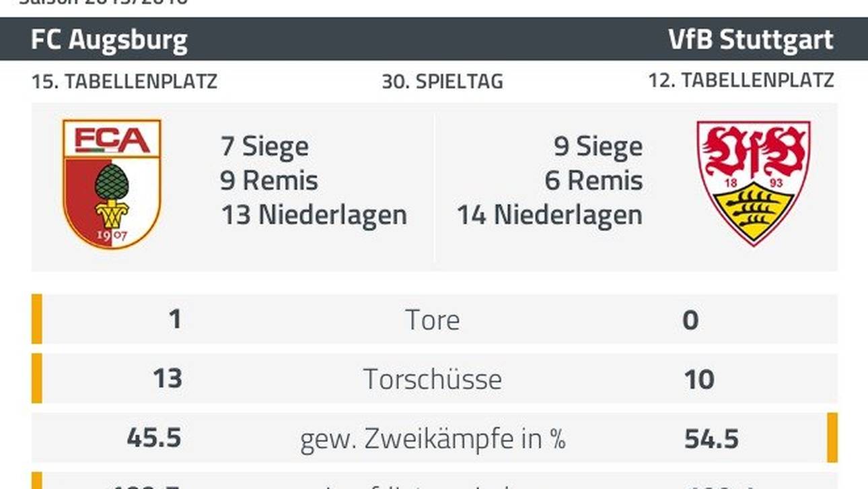
Task: Click Stuttgart's Torschüsse value 10
Action: 698,379
